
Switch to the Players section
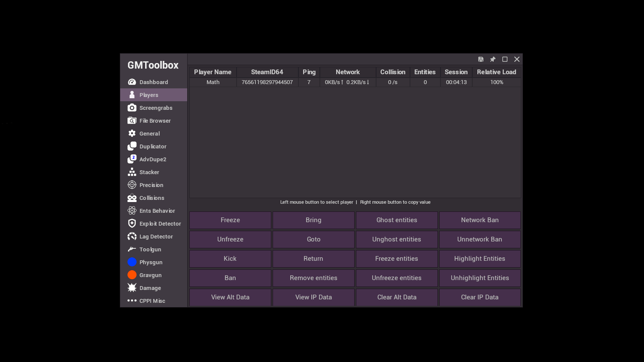[x=154, y=95]
